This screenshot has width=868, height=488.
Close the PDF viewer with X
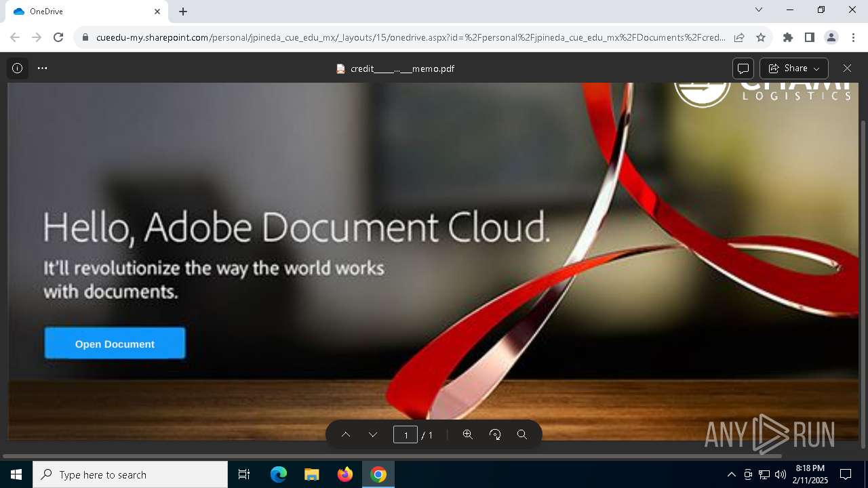(847, 68)
